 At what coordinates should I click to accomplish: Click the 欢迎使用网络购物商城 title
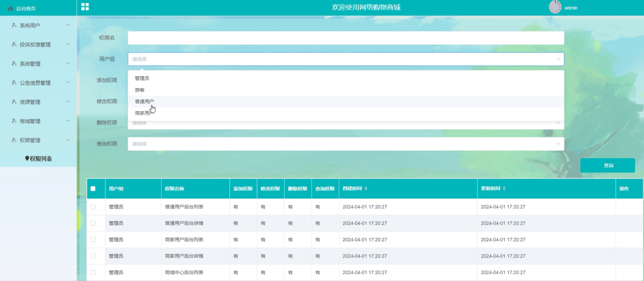[366, 7]
